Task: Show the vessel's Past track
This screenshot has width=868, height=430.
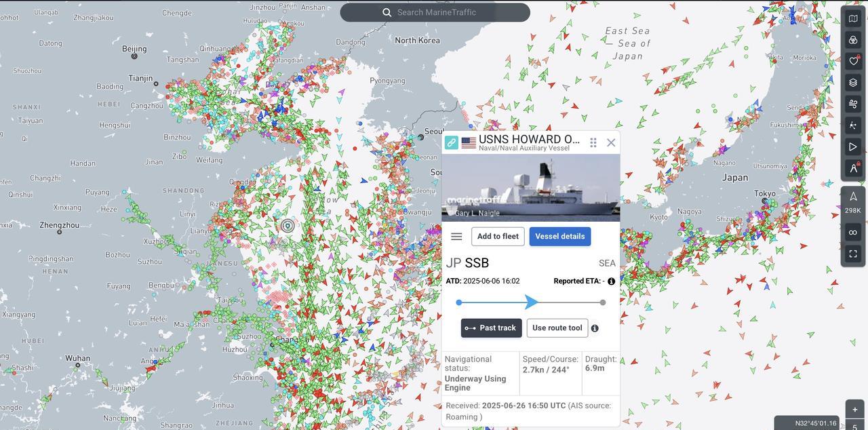Action: (492, 328)
